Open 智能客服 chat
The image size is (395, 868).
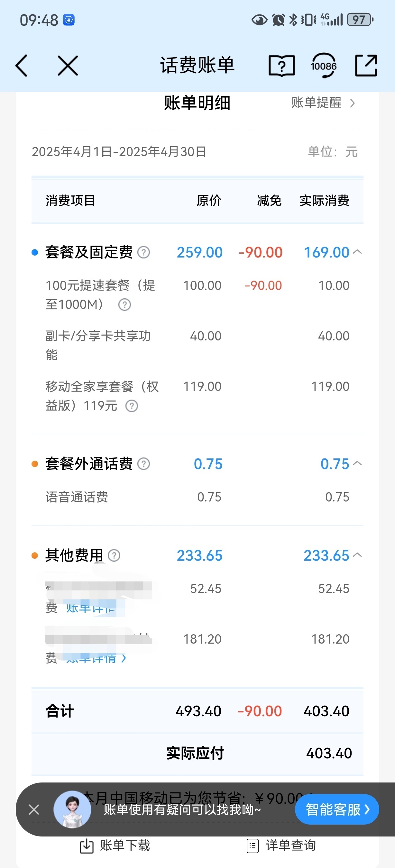(337, 809)
